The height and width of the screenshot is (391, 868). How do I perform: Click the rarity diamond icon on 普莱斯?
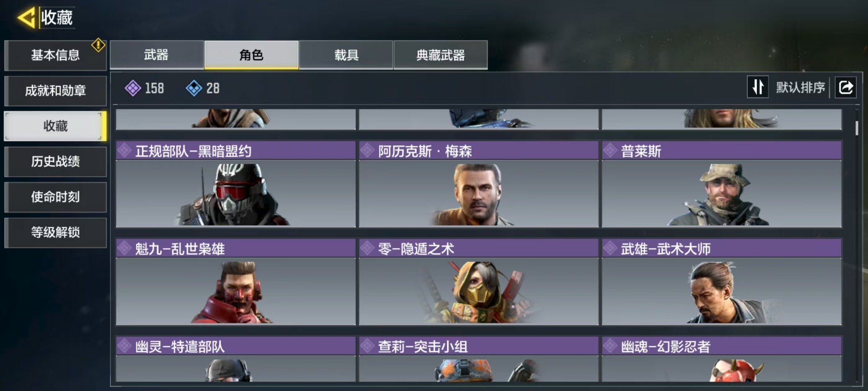[x=610, y=150]
